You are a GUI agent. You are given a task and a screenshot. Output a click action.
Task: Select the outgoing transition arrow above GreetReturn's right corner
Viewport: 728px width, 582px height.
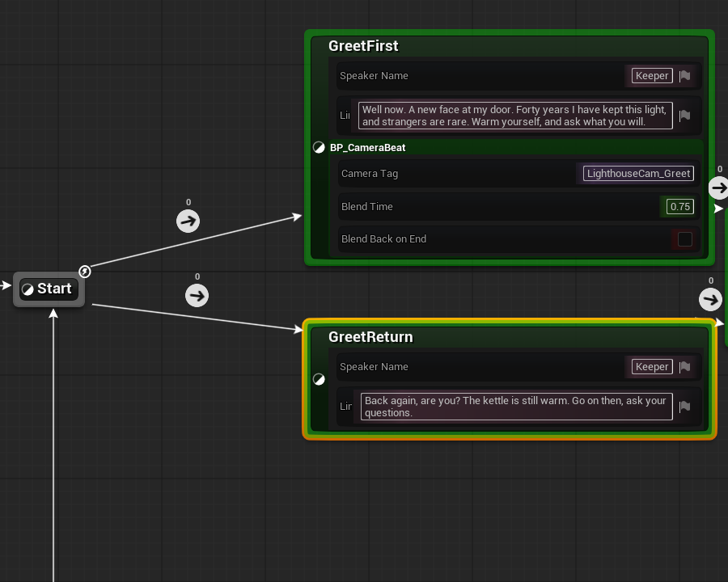710,299
